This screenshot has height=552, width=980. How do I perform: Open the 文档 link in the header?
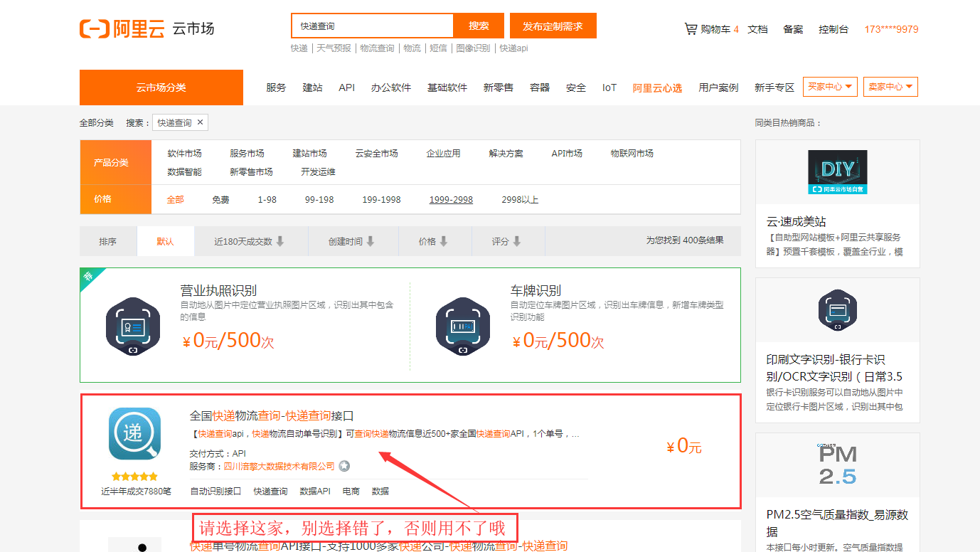coord(757,29)
